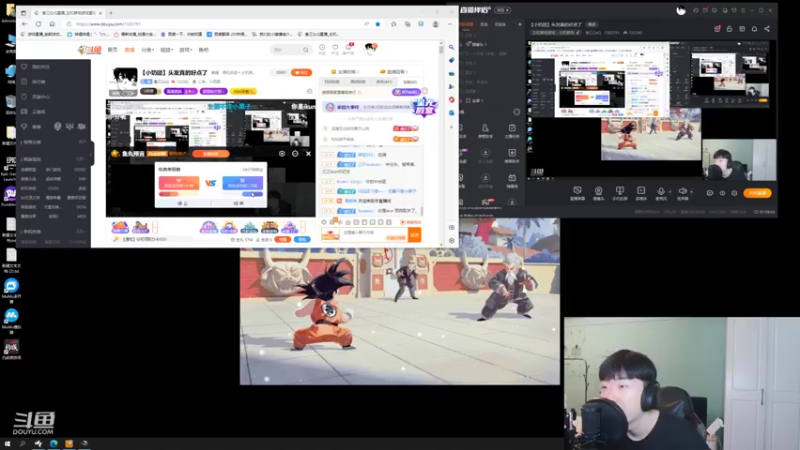Open the browser home page button
The height and width of the screenshot is (450, 800).
click(52, 24)
